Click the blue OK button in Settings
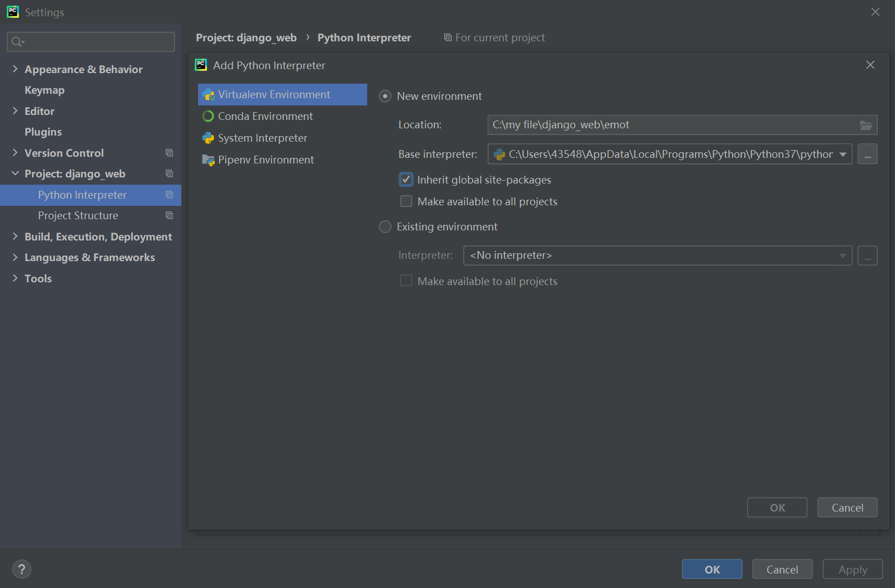The image size is (895, 588). pyautogui.click(x=712, y=570)
